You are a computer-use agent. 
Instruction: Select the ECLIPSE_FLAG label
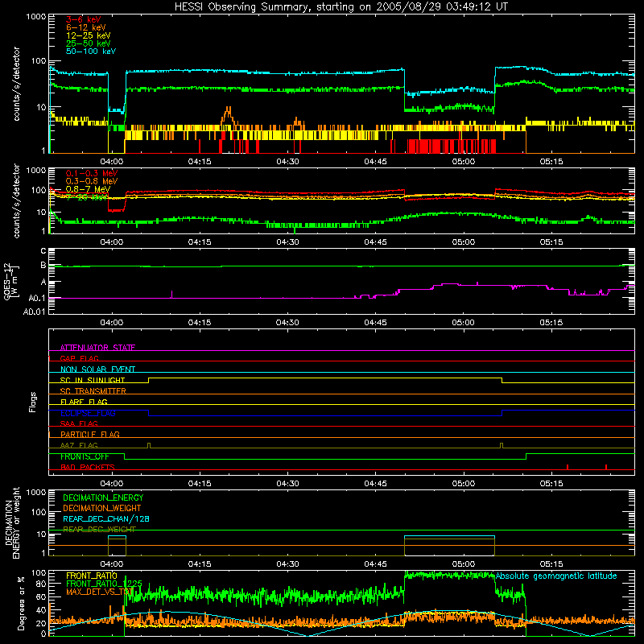pyautogui.click(x=88, y=413)
